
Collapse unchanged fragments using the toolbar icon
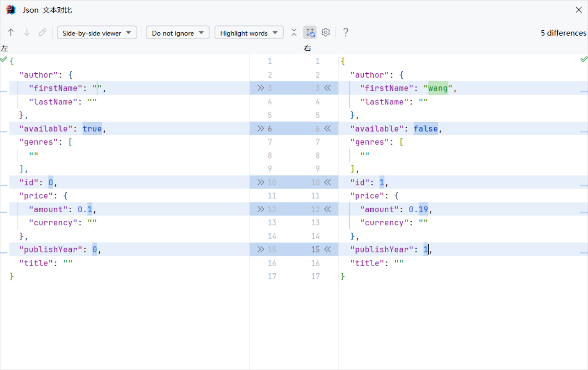294,32
